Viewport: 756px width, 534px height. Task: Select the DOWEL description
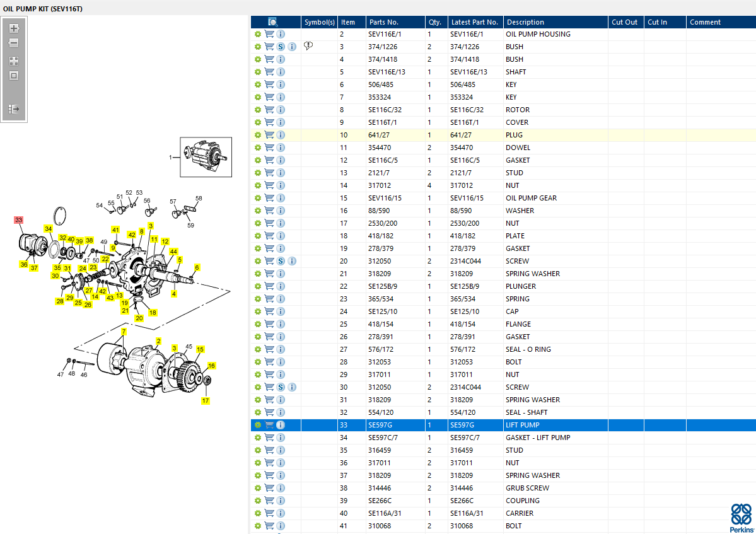pyautogui.click(x=518, y=148)
